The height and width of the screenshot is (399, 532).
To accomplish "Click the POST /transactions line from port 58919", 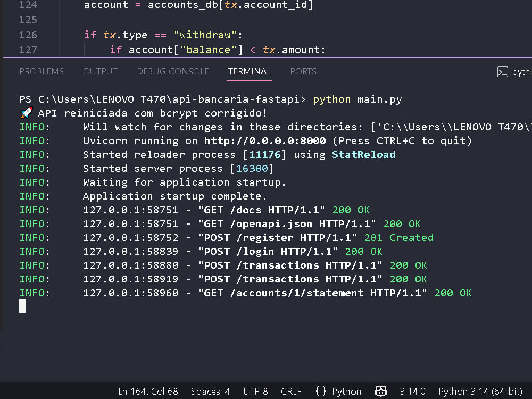I will tap(223, 279).
